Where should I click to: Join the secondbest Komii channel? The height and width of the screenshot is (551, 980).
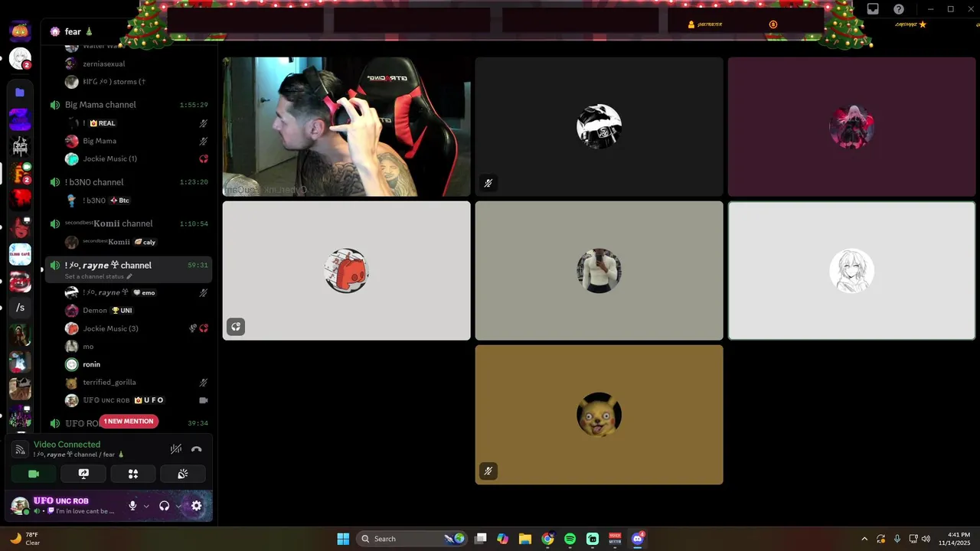click(x=129, y=223)
